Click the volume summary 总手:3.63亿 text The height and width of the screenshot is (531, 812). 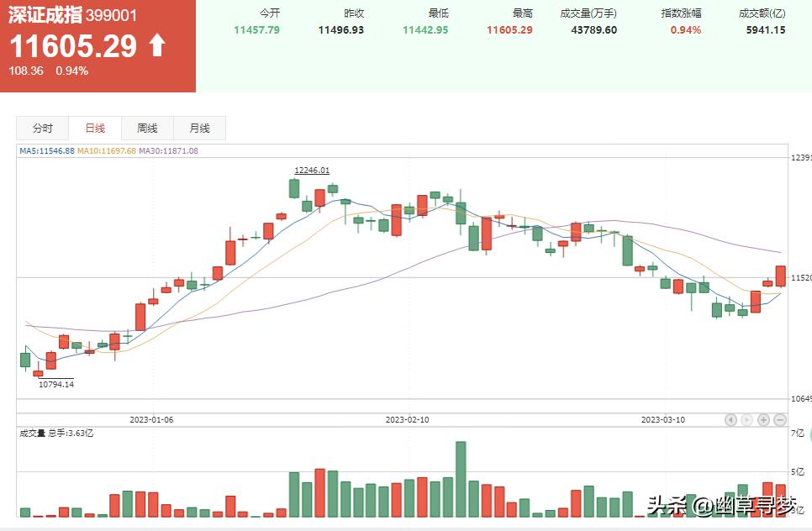(x=57, y=434)
